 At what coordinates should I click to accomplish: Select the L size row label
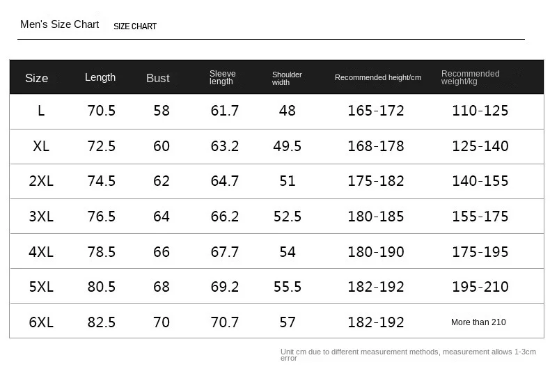pyautogui.click(x=41, y=111)
